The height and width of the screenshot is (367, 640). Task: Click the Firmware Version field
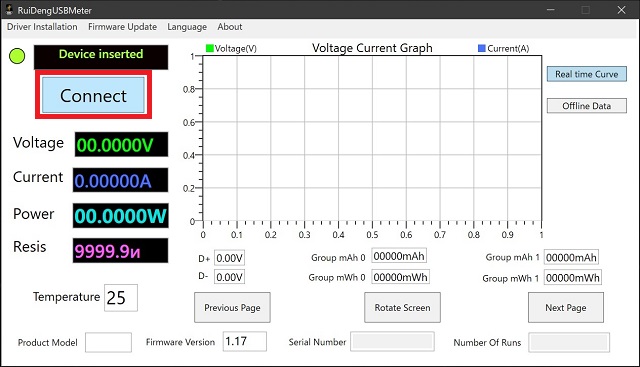coord(245,341)
